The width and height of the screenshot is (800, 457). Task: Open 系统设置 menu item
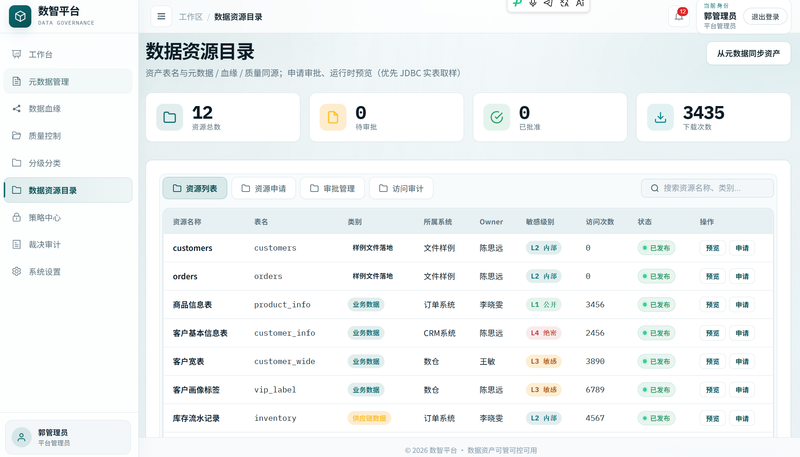point(68,271)
